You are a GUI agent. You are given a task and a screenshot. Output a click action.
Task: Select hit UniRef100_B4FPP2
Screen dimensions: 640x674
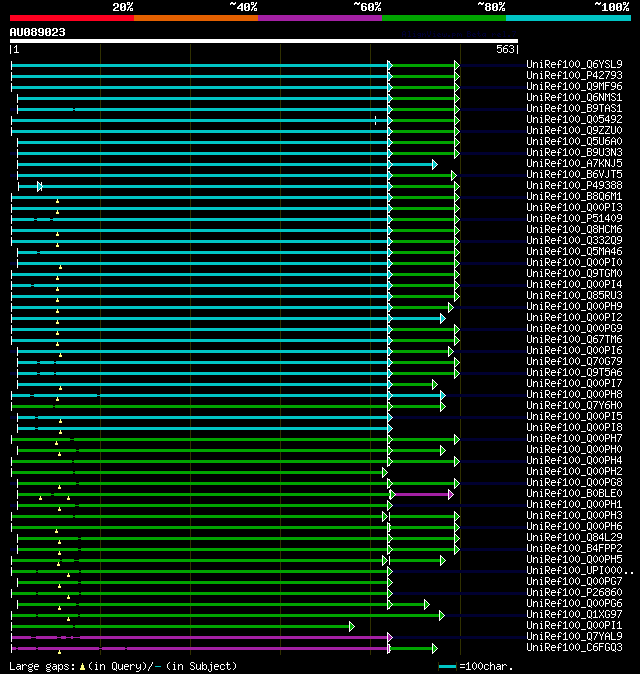click(574, 548)
